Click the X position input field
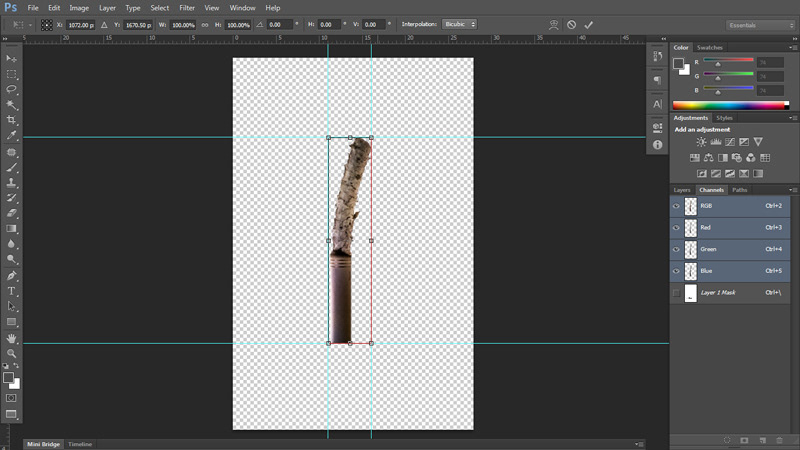Viewport: 800px width, 450px height. click(x=83, y=24)
